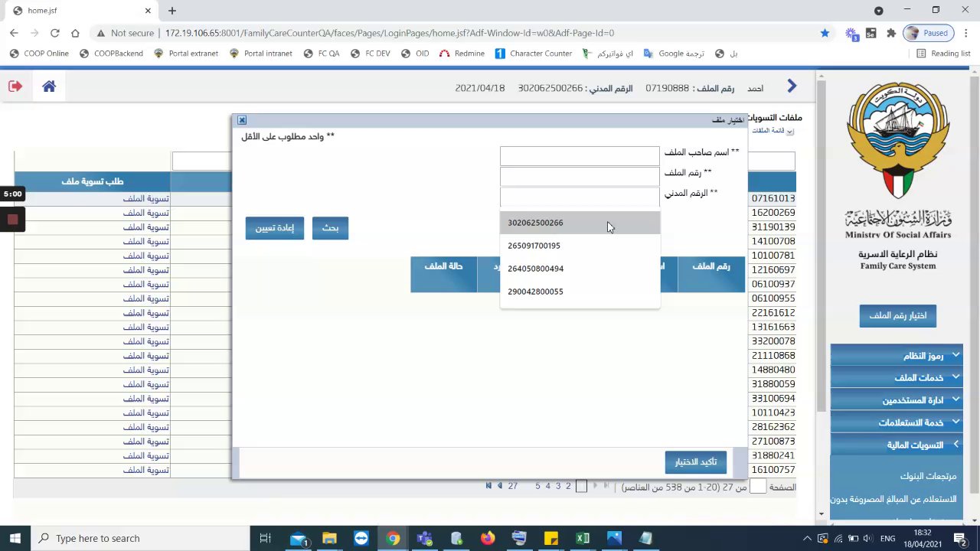Click the home icon in page header

coord(49,86)
